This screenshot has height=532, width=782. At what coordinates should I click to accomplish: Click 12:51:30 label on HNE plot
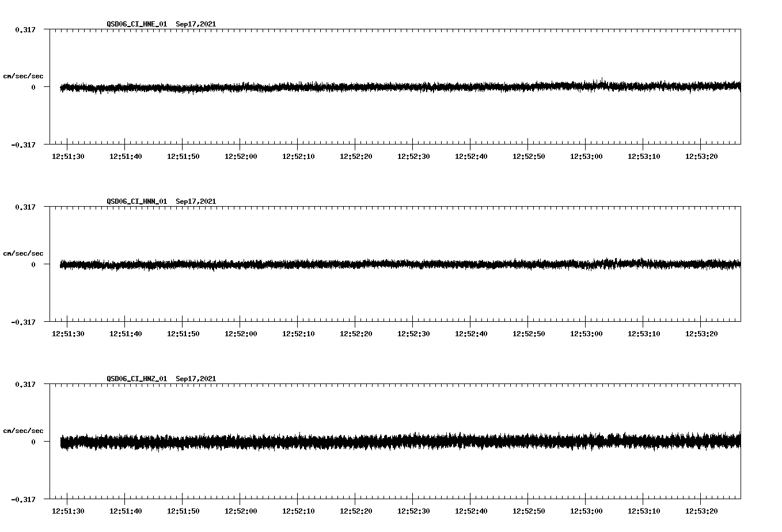click(x=68, y=157)
